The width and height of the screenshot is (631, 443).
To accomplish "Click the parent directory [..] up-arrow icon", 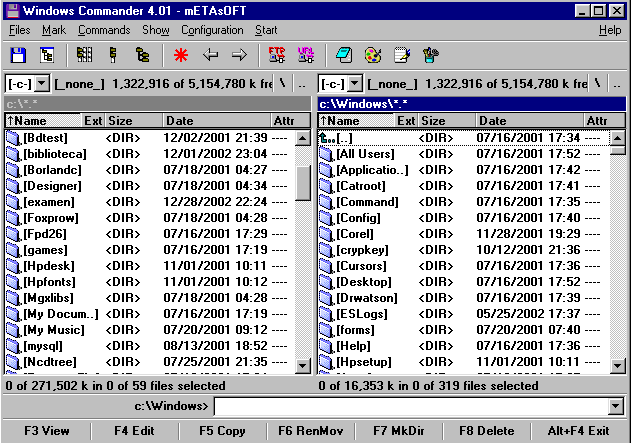I will pos(327,138).
